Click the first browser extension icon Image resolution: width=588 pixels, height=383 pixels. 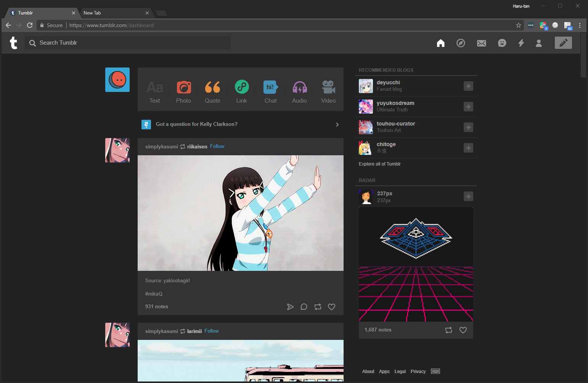click(531, 25)
